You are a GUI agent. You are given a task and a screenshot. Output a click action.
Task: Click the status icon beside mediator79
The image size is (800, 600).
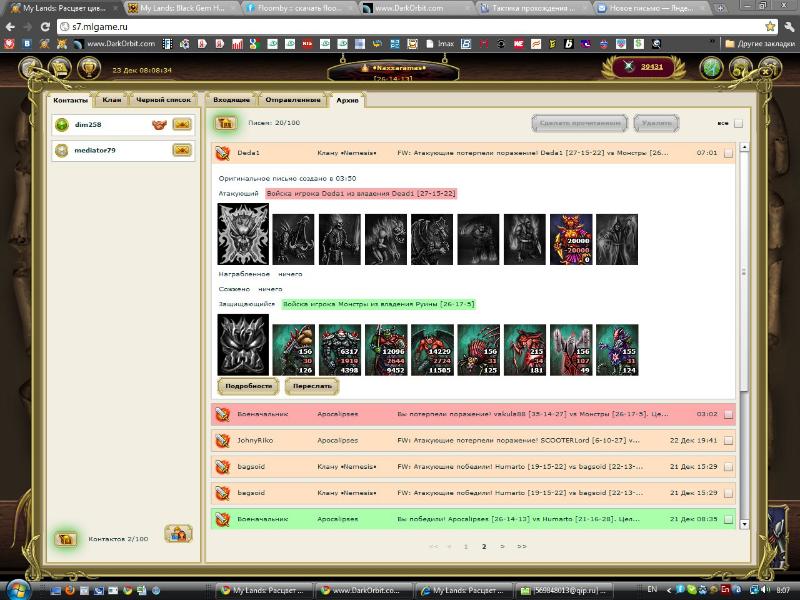click(x=62, y=151)
